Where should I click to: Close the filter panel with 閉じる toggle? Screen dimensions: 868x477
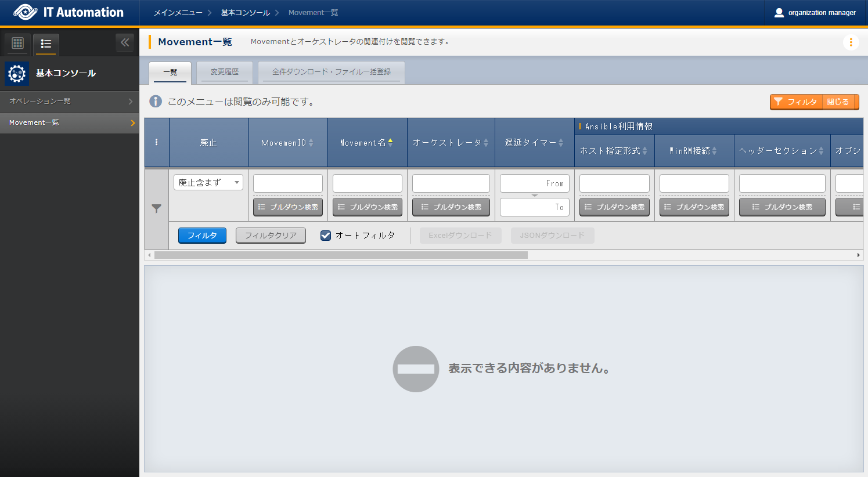pyautogui.click(x=838, y=102)
